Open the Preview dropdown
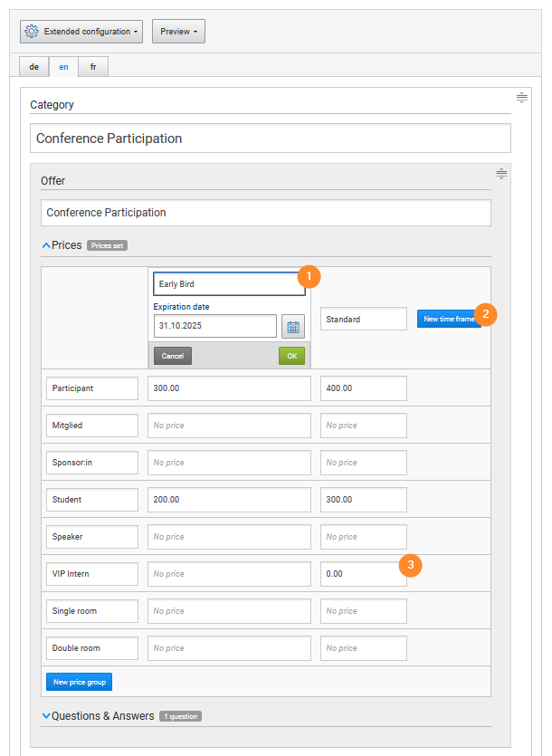 [177, 31]
